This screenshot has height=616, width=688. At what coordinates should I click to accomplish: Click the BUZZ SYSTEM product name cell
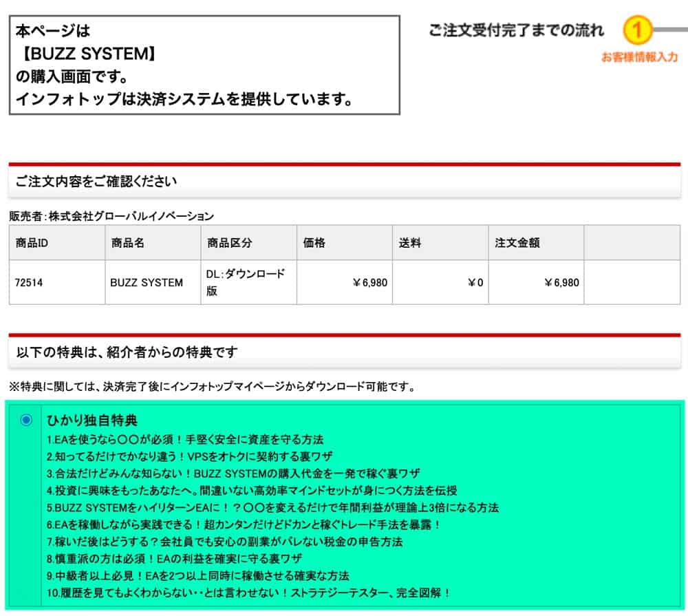[x=153, y=282]
